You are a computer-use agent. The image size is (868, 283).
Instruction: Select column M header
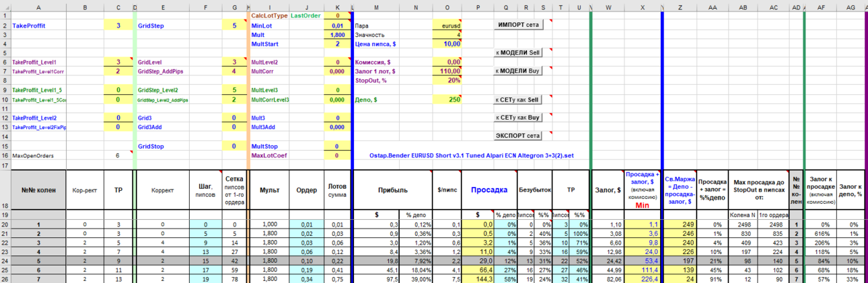(x=375, y=7)
